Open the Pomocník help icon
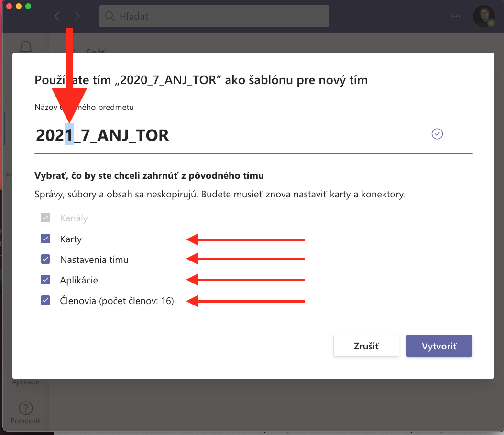This screenshot has height=435, width=504. click(x=25, y=409)
